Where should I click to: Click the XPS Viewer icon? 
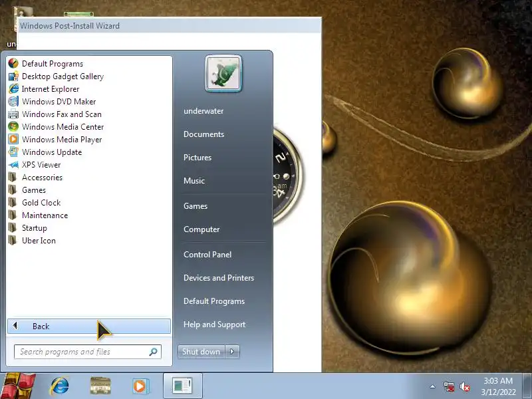point(13,164)
